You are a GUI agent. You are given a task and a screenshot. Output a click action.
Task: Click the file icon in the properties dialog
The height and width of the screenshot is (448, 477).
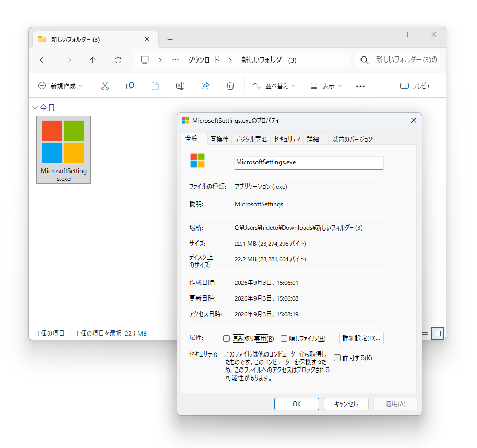click(197, 160)
